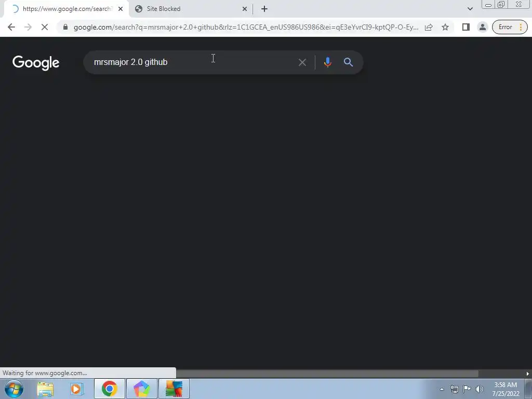
Task: Open Action Center flag icon
Action: 467,389
